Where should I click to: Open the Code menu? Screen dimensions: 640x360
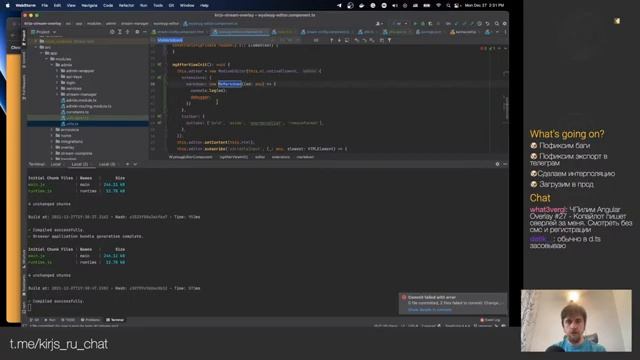(x=108, y=6)
